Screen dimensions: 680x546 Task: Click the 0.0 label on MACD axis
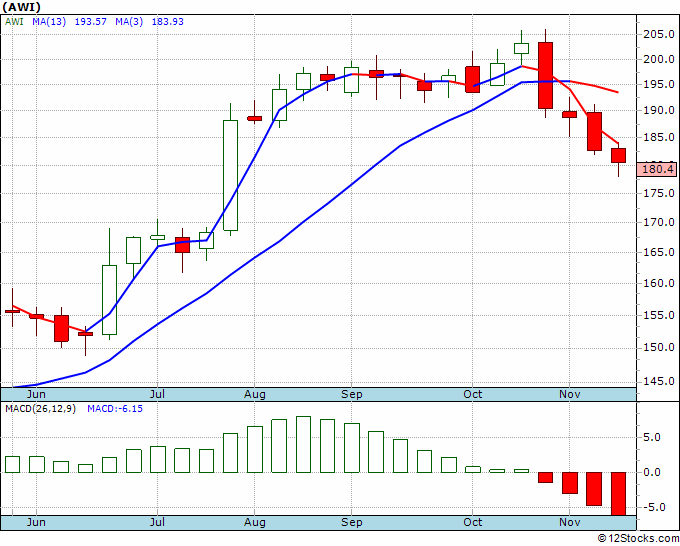pyautogui.click(x=652, y=472)
